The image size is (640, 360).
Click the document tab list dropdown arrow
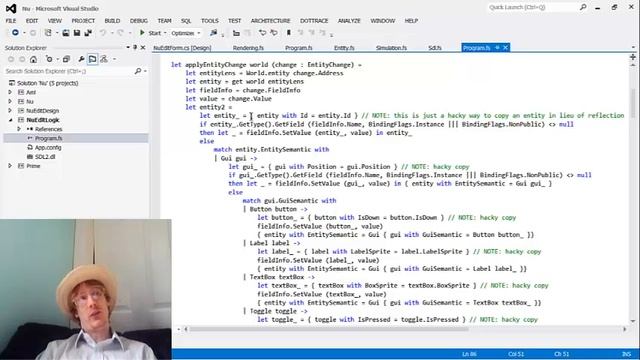coord(633,47)
